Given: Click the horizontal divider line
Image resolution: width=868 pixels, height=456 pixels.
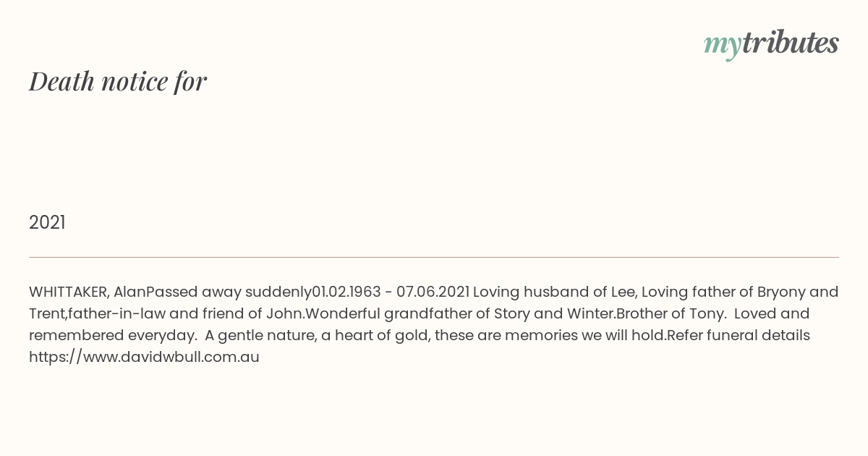Looking at the screenshot, I should click(x=434, y=257).
